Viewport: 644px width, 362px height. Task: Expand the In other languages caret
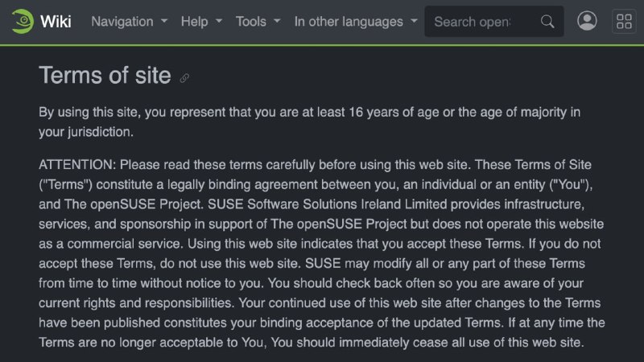[x=414, y=21]
